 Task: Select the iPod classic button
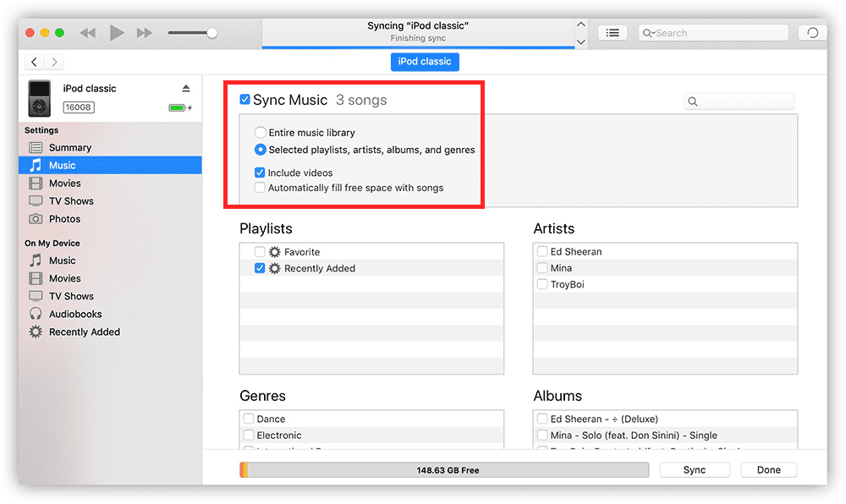425,62
